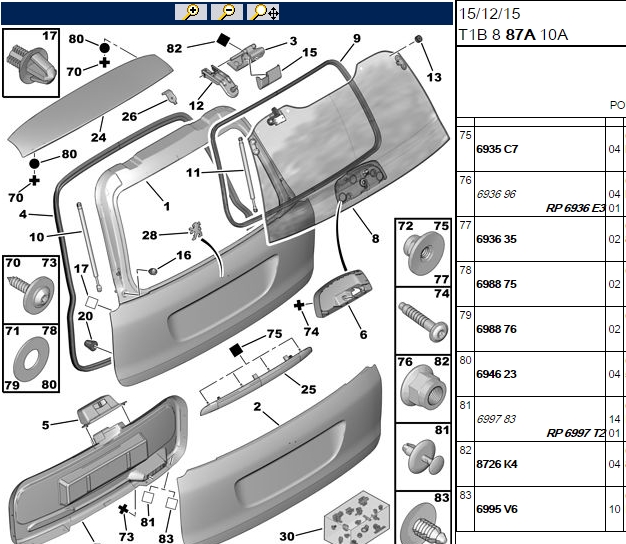626x544 pixels.
Task: Select part number 6936 96
Action: click(x=496, y=194)
